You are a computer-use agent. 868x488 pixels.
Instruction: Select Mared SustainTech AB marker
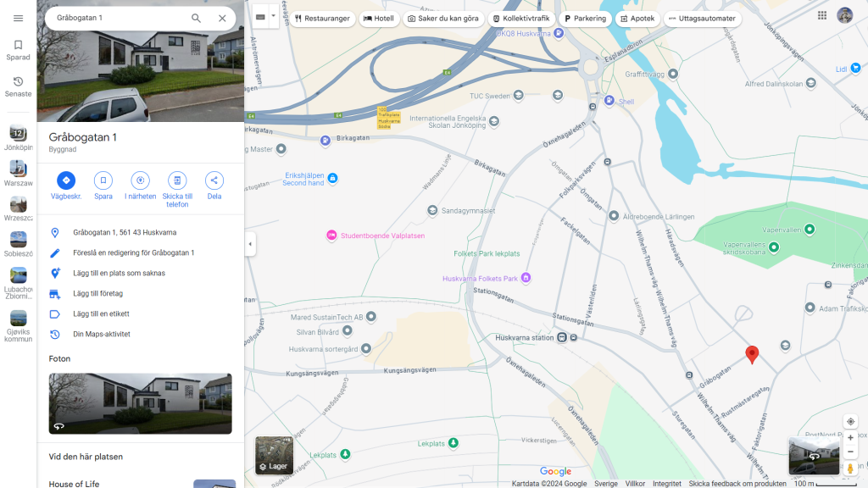pyautogui.click(x=371, y=317)
